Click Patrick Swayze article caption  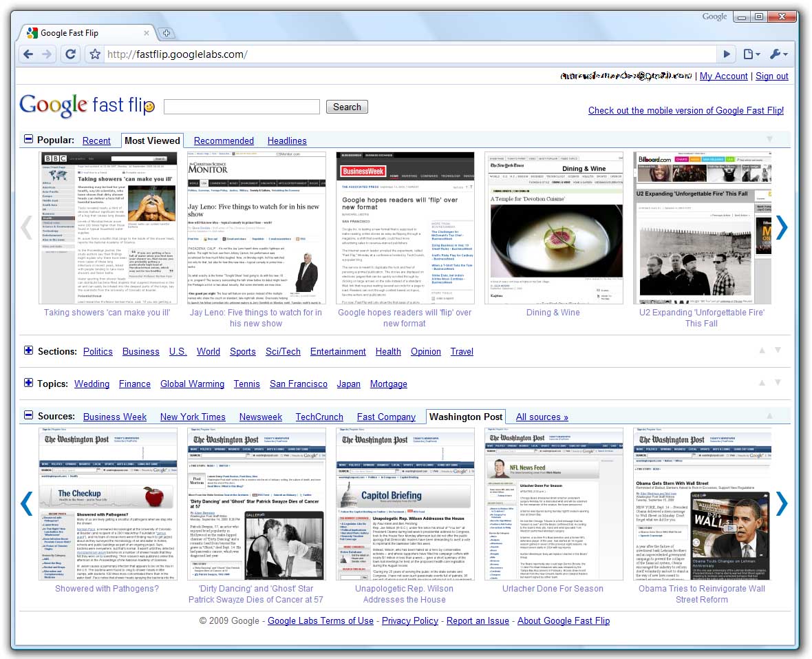(x=256, y=594)
